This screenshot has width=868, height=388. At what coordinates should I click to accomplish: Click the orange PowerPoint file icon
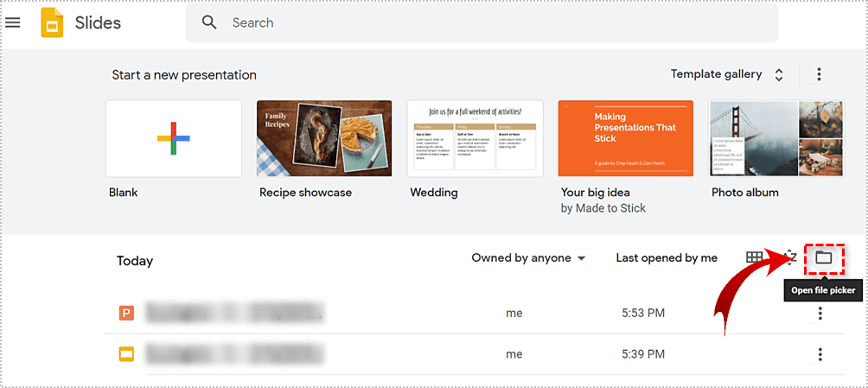[126, 313]
